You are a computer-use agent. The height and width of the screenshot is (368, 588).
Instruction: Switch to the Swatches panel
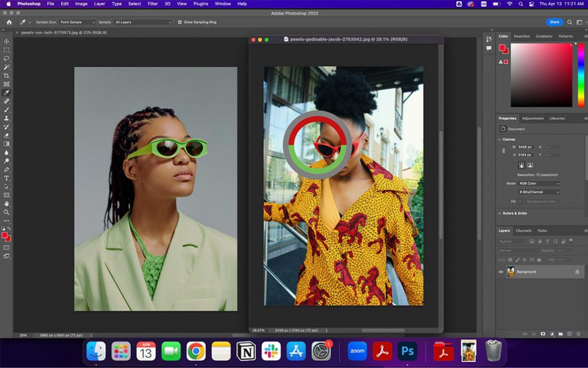coord(521,36)
